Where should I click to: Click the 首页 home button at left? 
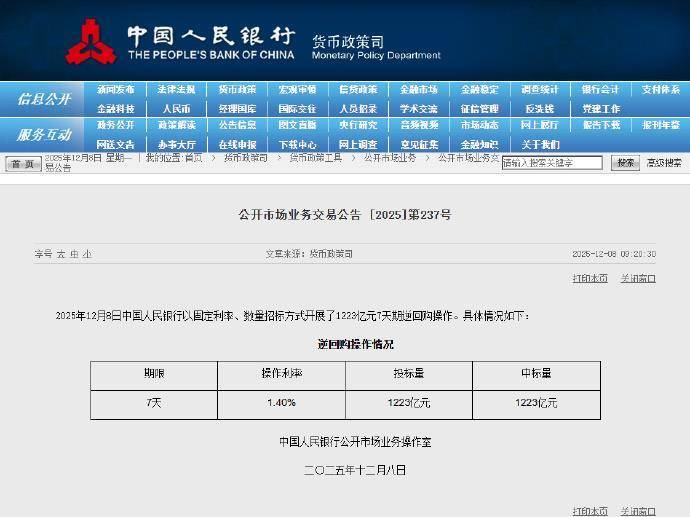tap(21, 163)
